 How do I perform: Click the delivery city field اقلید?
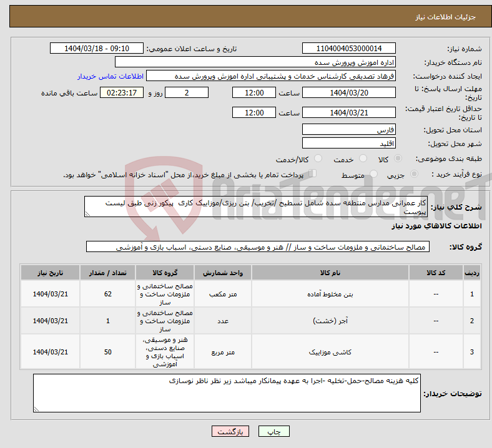point(348,144)
